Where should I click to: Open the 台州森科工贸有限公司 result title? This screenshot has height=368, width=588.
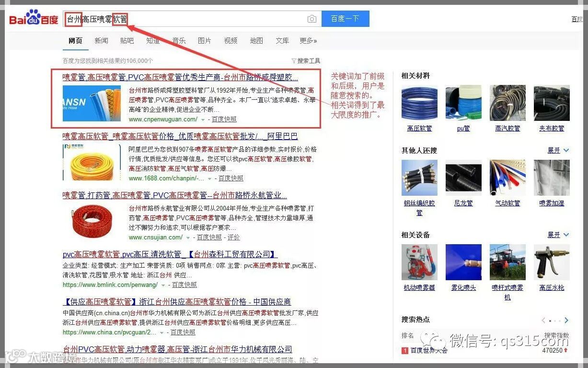170,254
